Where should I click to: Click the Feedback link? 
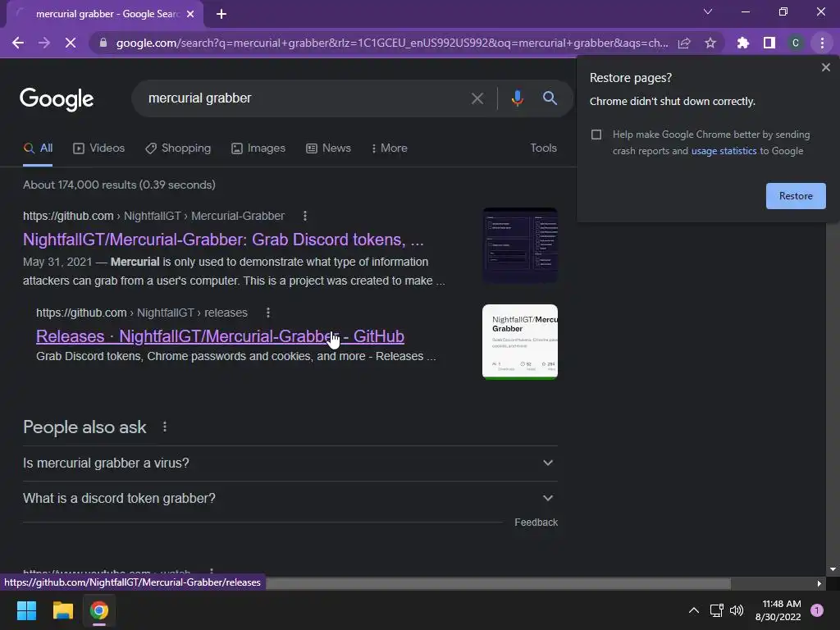tap(536, 523)
